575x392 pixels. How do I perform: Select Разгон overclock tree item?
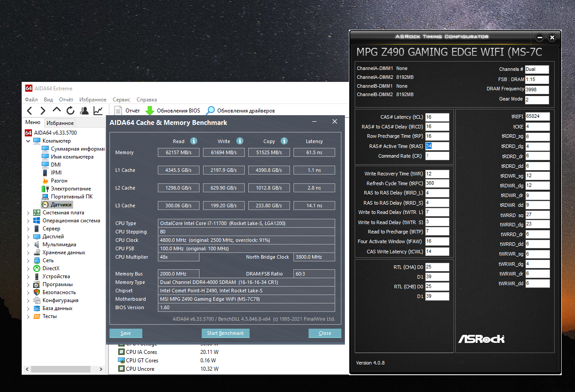coord(55,181)
